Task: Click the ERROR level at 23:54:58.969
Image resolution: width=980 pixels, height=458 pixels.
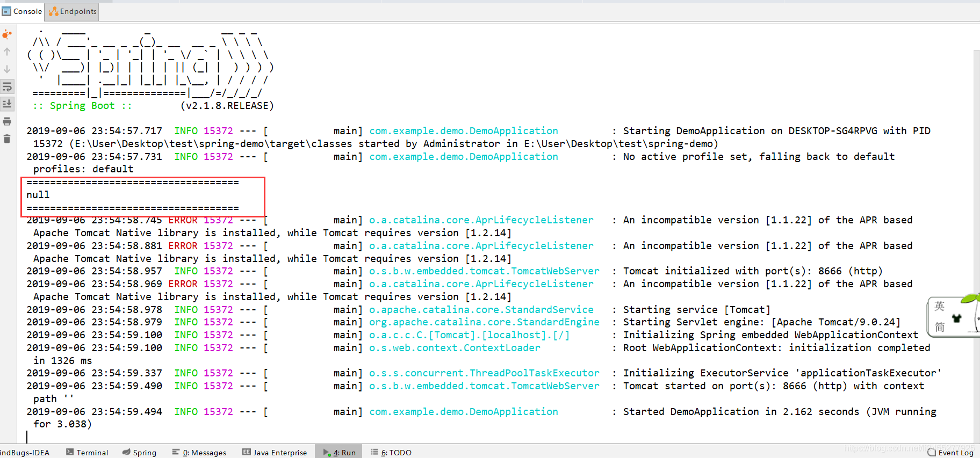Action: click(183, 284)
